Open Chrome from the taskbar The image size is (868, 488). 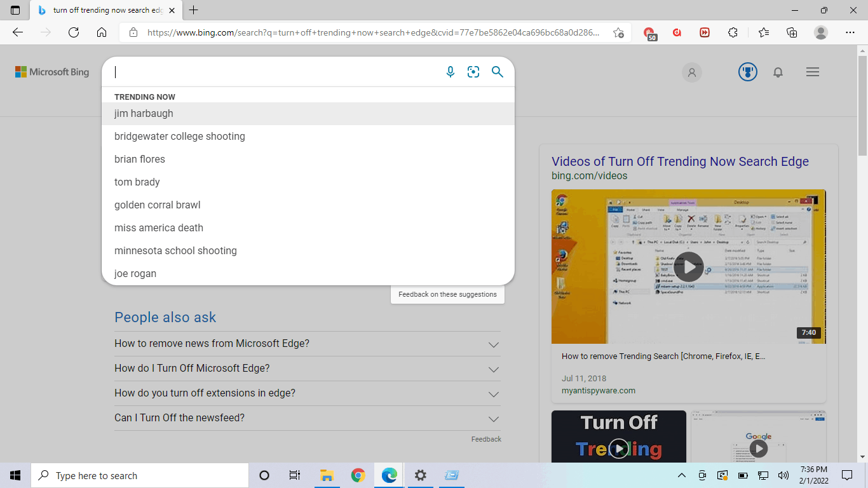(x=358, y=475)
